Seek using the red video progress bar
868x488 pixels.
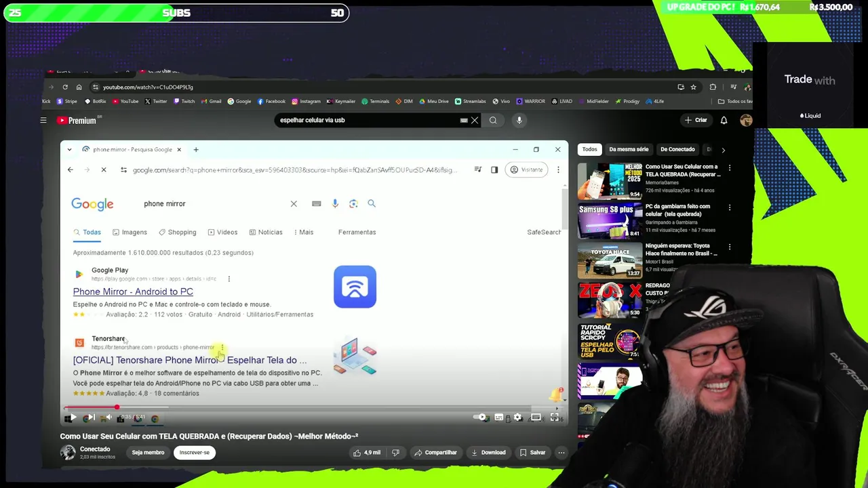(x=311, y=407)
